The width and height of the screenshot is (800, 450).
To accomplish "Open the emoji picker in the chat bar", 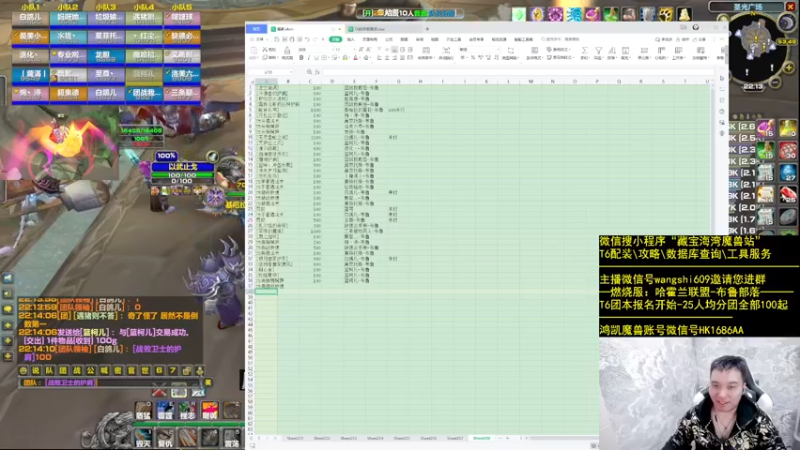I will [23, 370].
